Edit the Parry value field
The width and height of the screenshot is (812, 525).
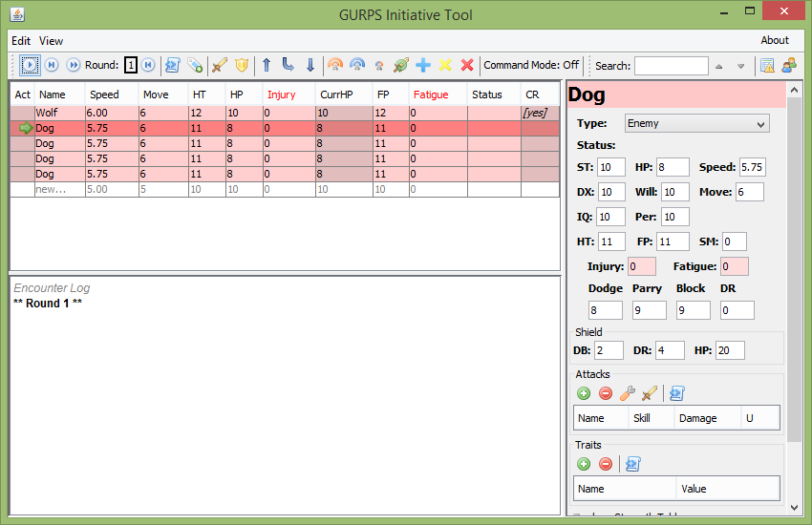pos(649,310)
